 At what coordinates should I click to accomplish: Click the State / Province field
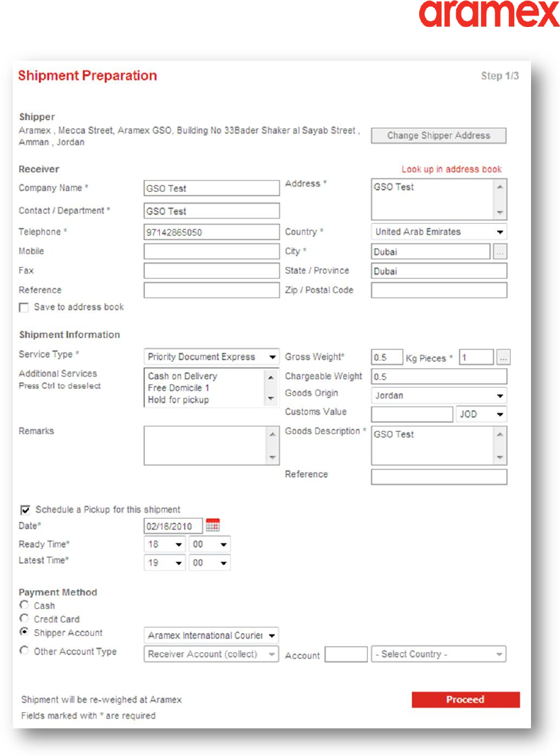click(439, 271)
